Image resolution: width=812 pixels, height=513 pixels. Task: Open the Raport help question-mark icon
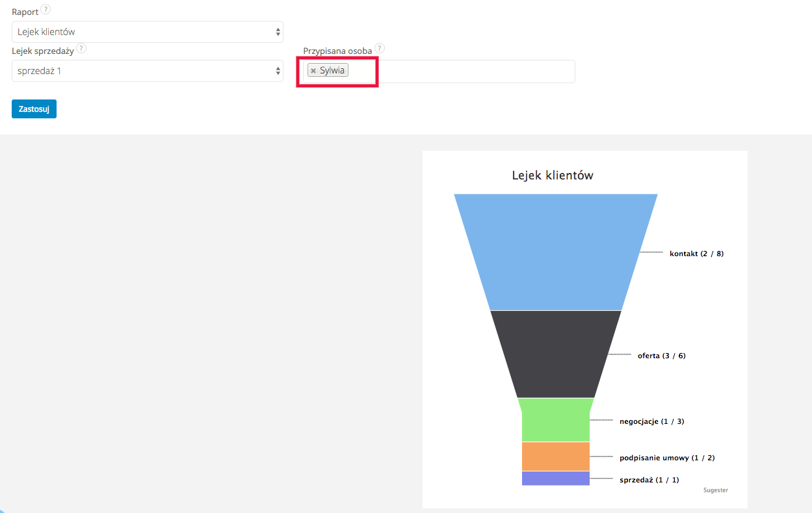coord(46,10)
